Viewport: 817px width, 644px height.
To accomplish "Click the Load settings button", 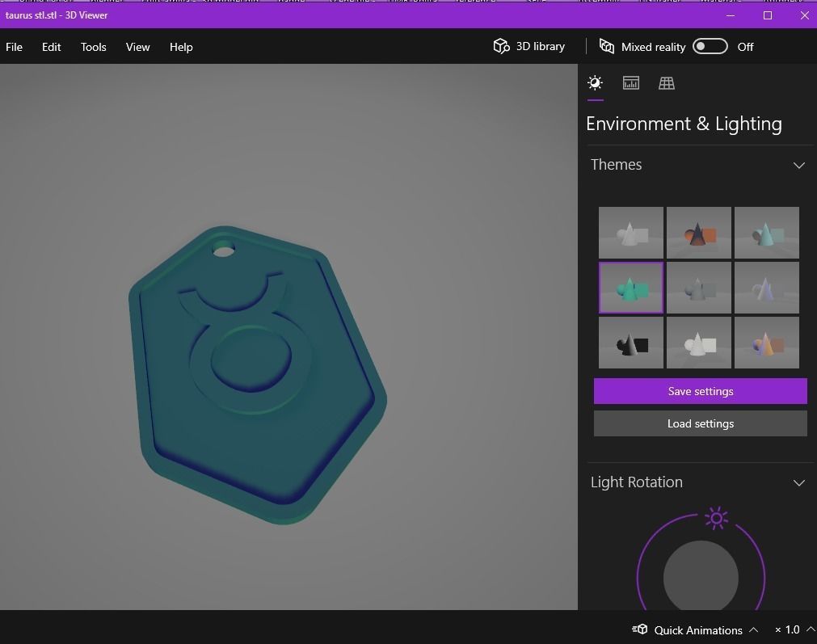I will [x=701, y=423].
